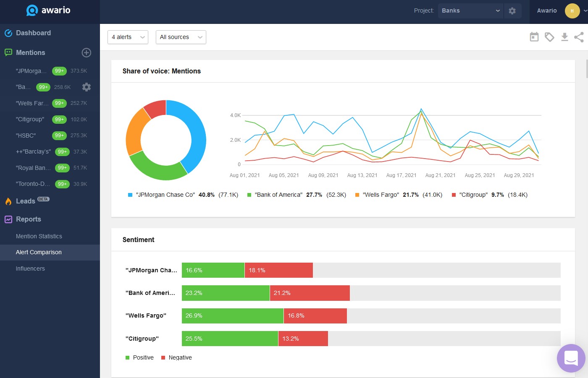Click Bank of America 21.2% negative bar
This screenshot has height=378, width=588.
310,293
